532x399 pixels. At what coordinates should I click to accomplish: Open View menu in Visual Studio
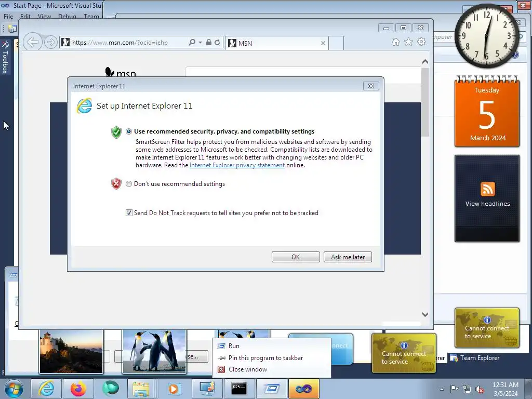(x=45, y=16)
